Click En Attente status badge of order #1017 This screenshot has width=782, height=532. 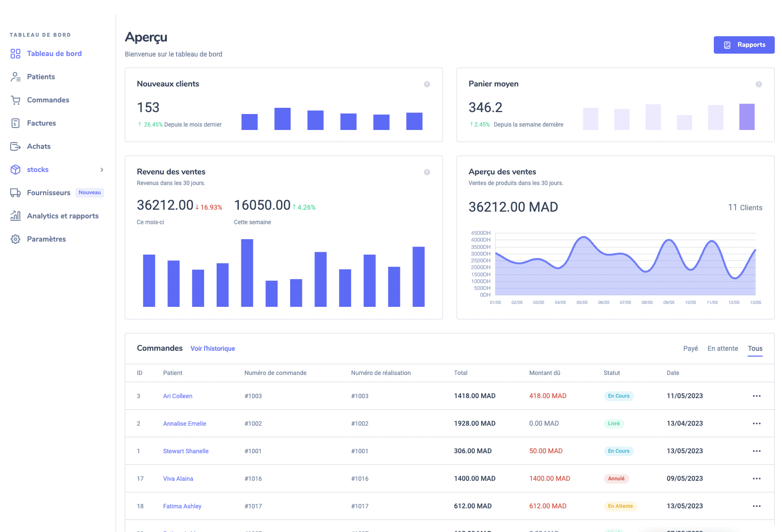pos(620,506)
